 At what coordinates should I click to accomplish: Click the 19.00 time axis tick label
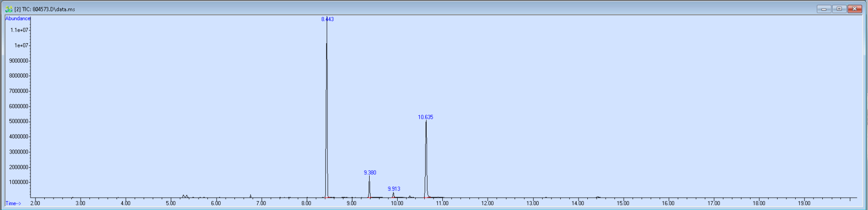pyautogui.click(x=804, y=203)
